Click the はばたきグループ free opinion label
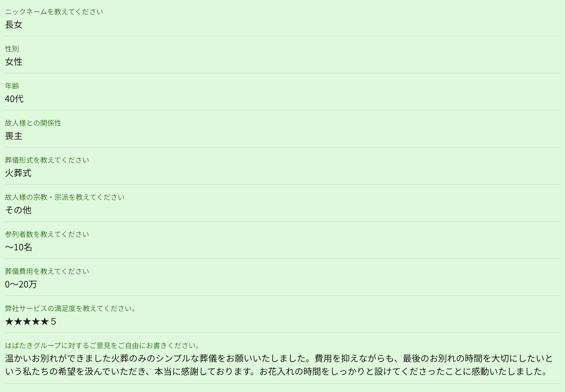 click(102, 346)
